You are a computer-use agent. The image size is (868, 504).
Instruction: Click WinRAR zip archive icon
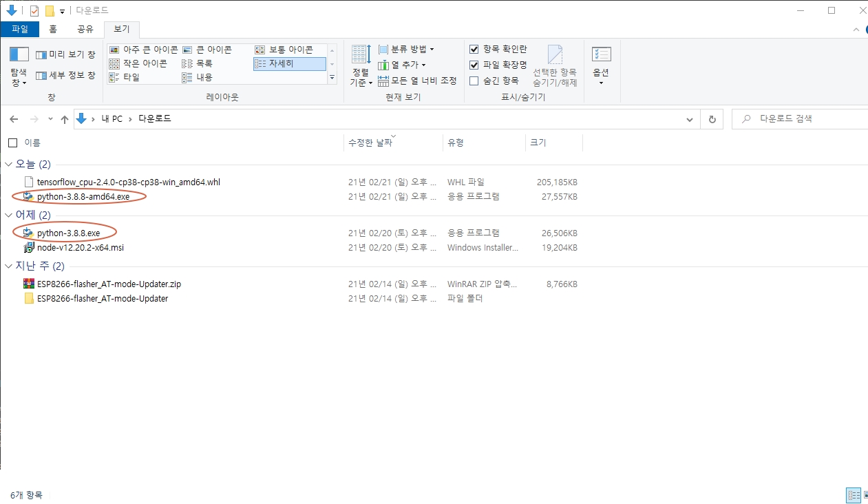[28, 284]
